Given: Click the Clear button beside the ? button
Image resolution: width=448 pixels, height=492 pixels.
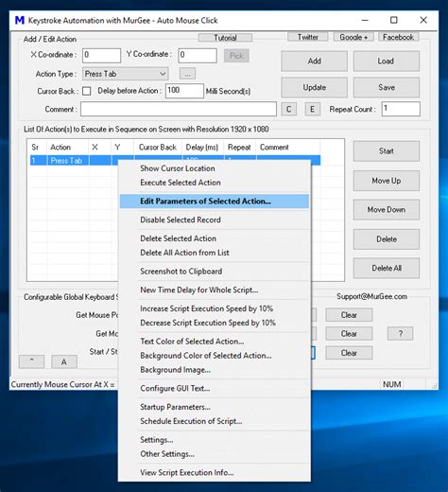Looking at the screenshot, I should tap(349, 334).
